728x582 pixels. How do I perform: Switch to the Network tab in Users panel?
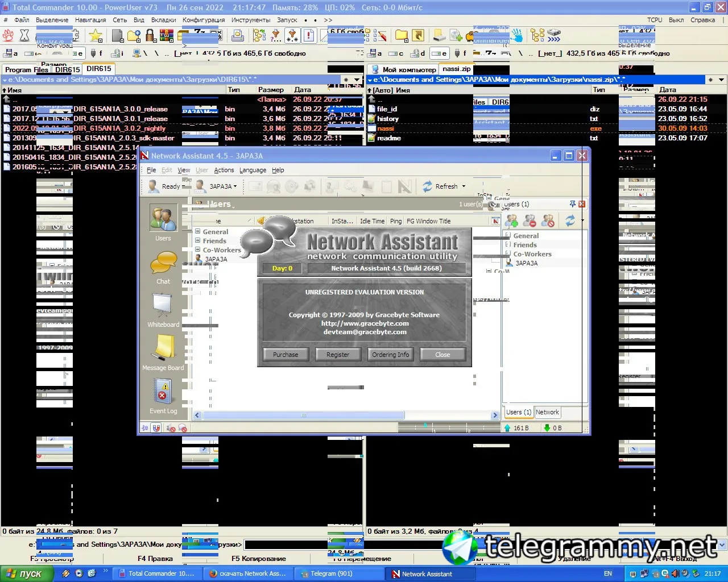547,412
